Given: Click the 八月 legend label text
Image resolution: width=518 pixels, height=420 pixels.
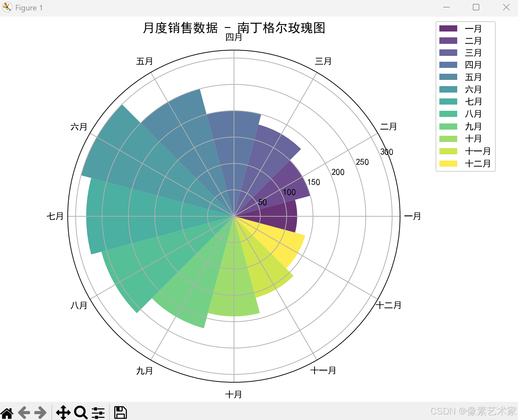Looking at the screenshot, I should (473, 114).
